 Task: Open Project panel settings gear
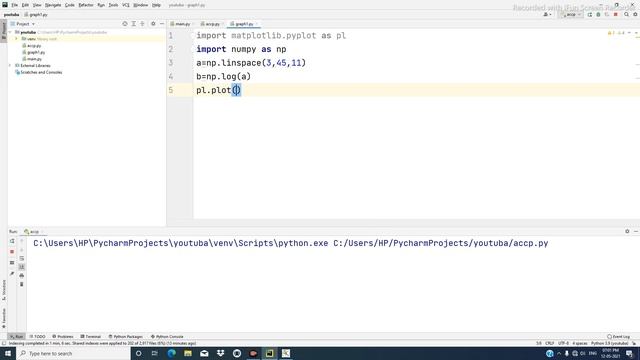pos(153,24)
